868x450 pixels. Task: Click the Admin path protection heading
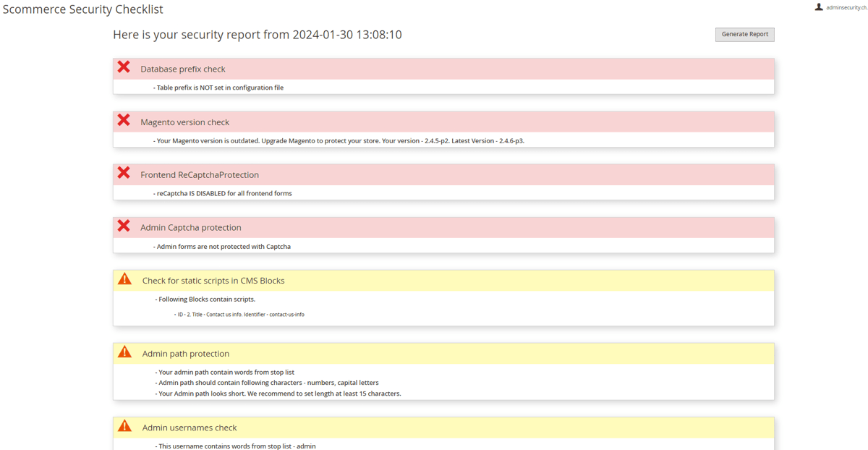point(186,354)
